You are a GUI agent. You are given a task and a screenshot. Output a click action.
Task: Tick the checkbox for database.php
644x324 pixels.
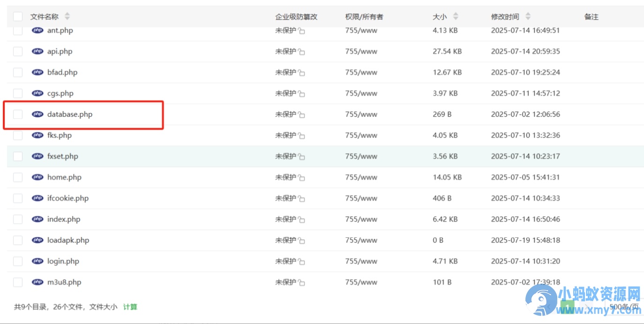click(x=18, y=114)
